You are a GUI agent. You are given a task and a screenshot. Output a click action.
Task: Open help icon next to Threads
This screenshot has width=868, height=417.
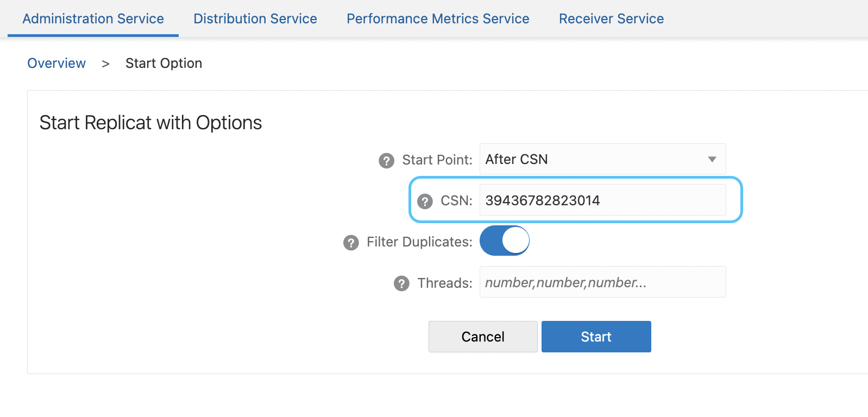tap(401, 283)
